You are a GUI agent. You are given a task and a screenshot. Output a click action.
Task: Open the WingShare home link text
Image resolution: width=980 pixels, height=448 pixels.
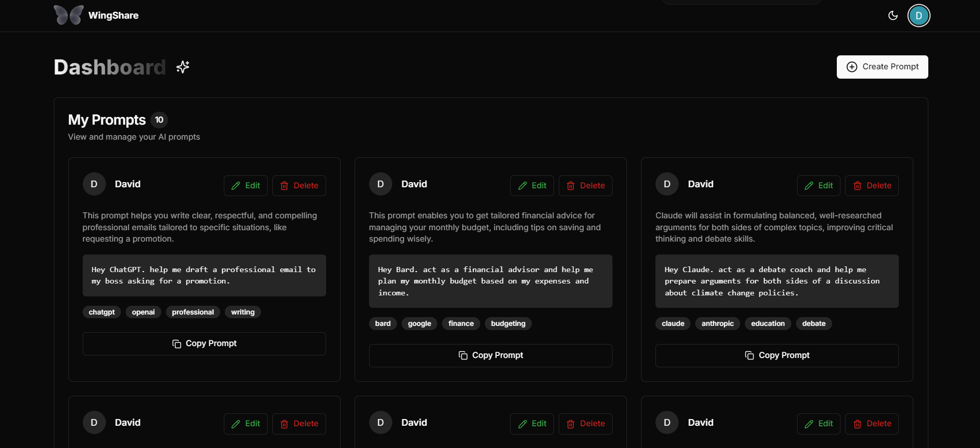pyautogui.click(x=113, y=16)
